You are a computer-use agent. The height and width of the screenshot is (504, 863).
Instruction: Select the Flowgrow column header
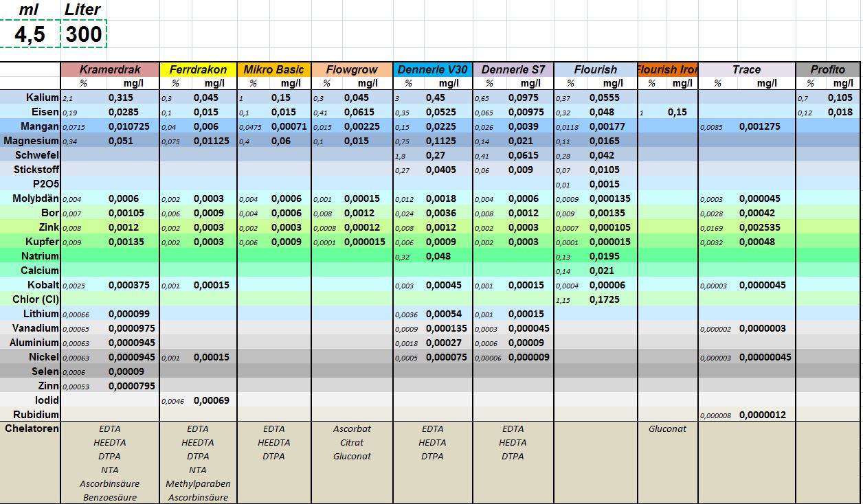click(x=352, y=69)
